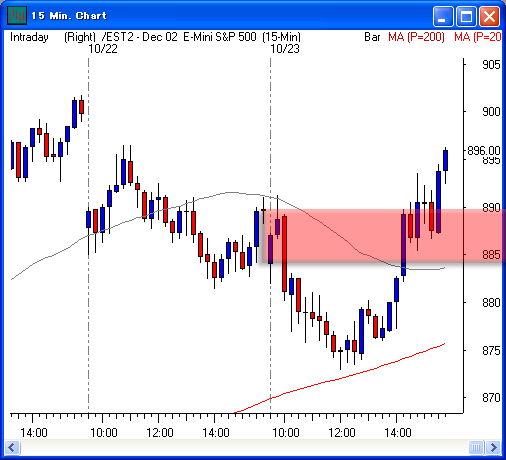Click the 10/22 date separator label

(x=103, y=49)
